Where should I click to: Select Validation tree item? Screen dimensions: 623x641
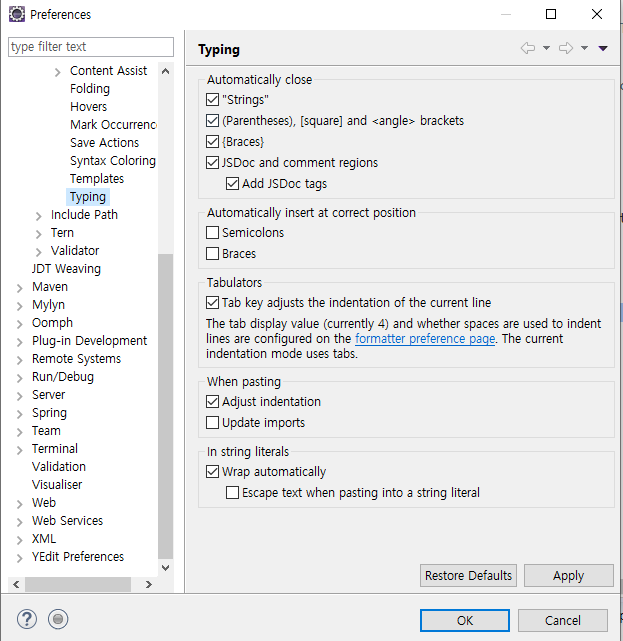59,466
